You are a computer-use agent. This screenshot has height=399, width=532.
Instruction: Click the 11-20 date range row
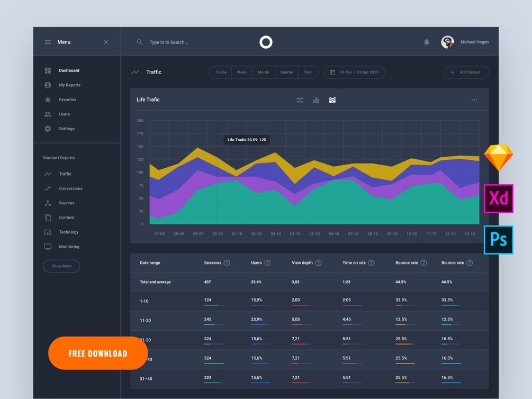click(x=310, y=321)
